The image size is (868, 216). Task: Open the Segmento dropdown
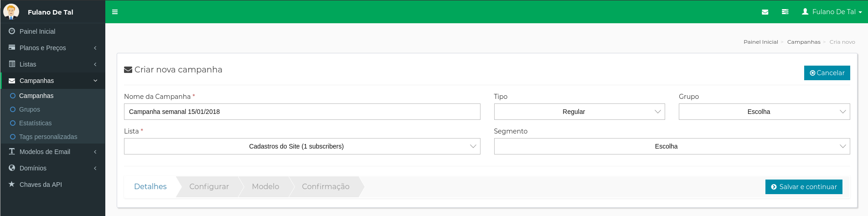pyautogui.click(x=672, y=146)
